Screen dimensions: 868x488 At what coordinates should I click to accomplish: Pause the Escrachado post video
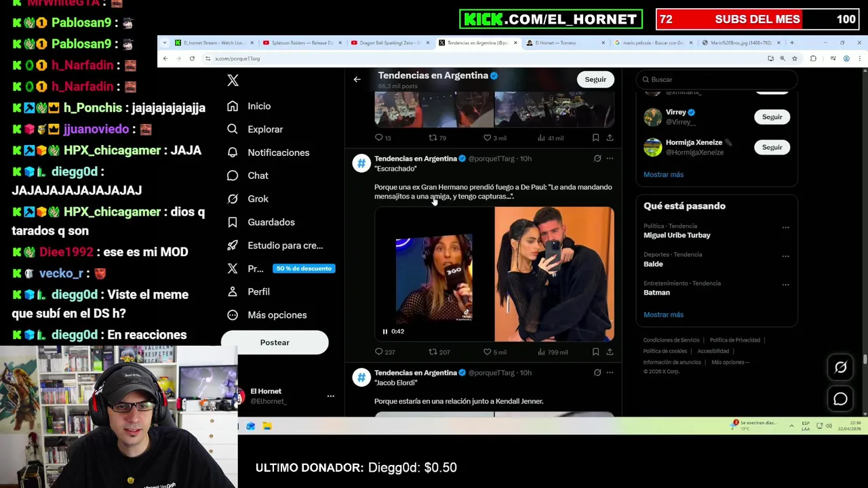(x=384, y=331)
